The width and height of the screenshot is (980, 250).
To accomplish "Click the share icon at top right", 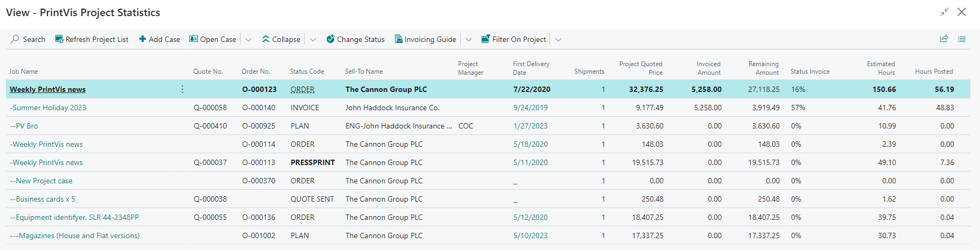I will point(944,39).
